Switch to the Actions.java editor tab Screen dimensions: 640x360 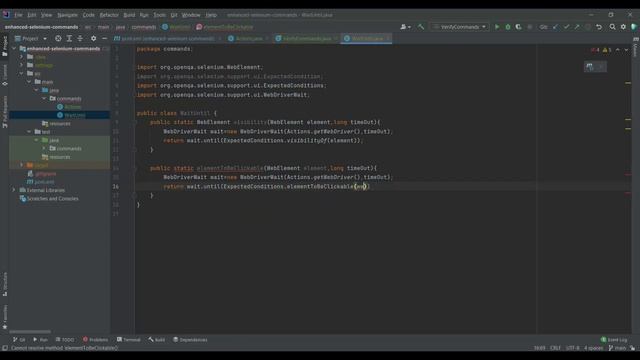pos(248,38)
